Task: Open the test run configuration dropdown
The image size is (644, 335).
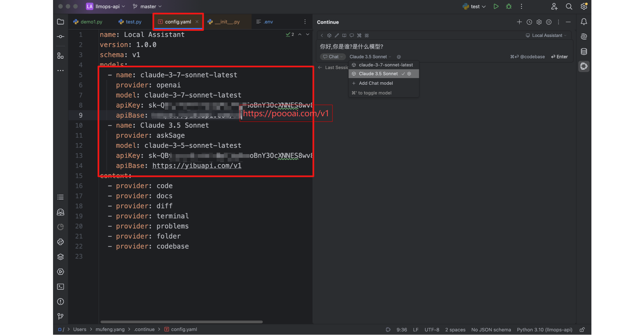Action: [x=474, y=6]
